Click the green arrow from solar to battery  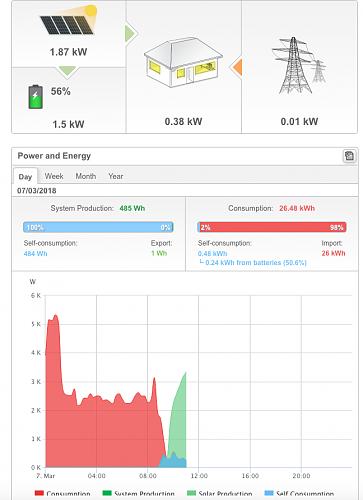pos(67,71)
